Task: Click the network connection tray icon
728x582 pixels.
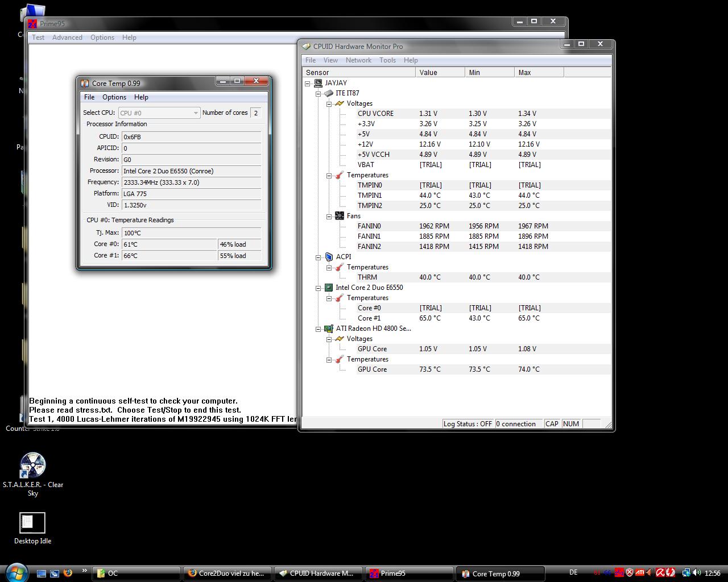Action: click(x=686, y=573)
